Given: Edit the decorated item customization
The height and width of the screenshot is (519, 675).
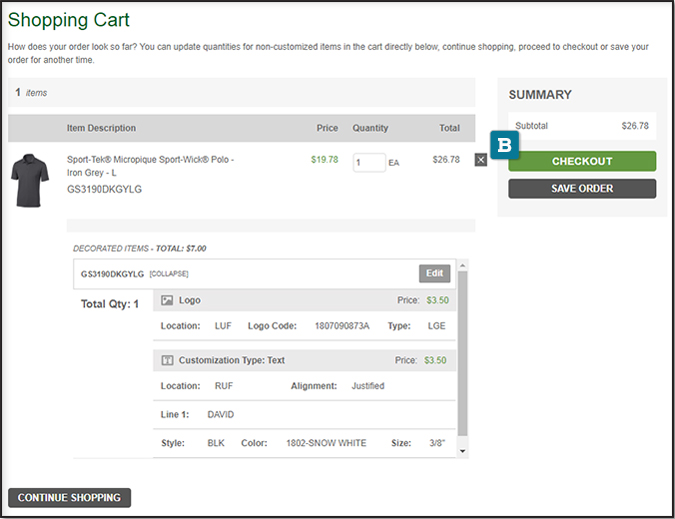Looking at the screenshot, I should point(434,273).
